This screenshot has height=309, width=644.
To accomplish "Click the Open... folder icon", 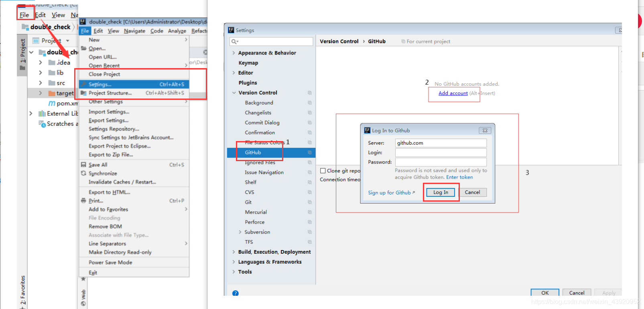I will pos(84,48).
